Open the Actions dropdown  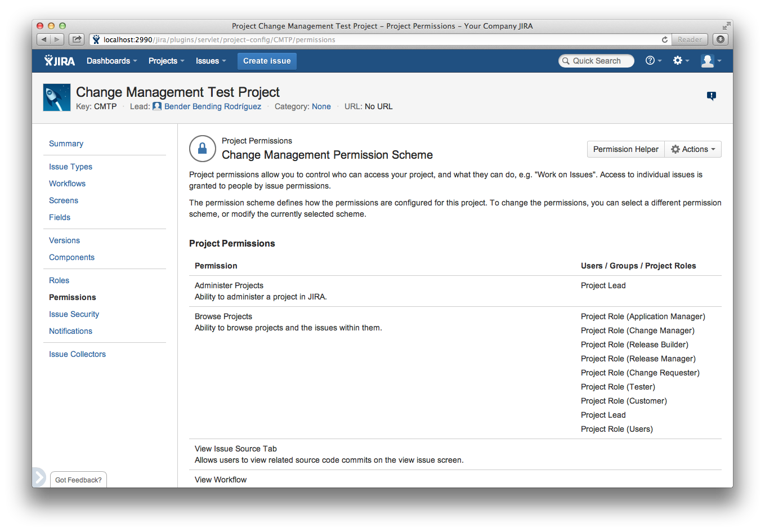693,149
